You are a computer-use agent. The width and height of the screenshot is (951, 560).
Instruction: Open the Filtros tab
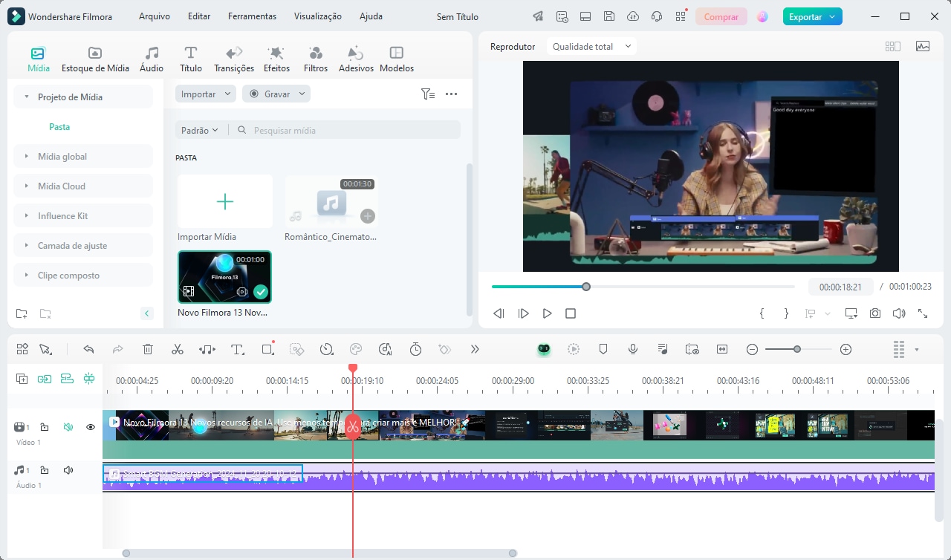click(316, 59)
